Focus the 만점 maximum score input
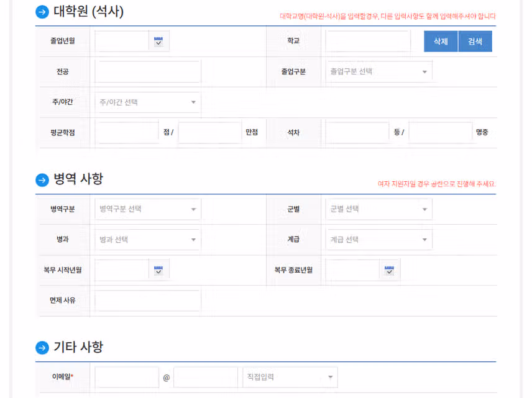This screenshot has width=532, height=398. [210, 132]
